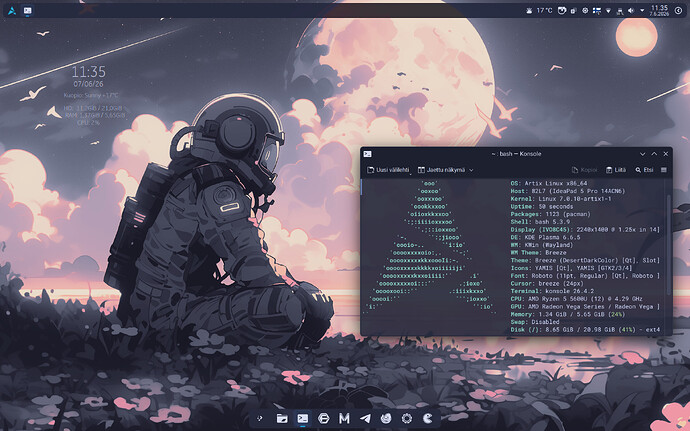
Task: Click the '~ : bash — Konsole' title text
Action: 516,154
